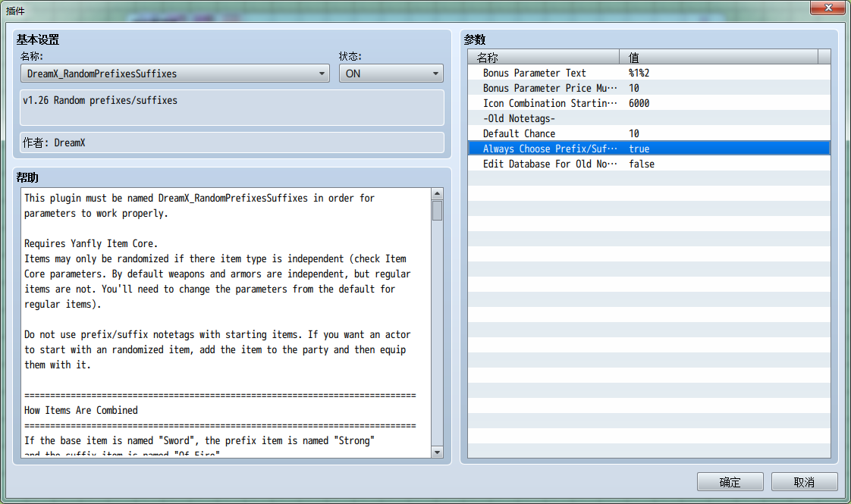Select the Always Choose Prefix/Suf… row
The height and width of the screenshot is (504, 851).
pyautogui.click(x=649, y=149)
